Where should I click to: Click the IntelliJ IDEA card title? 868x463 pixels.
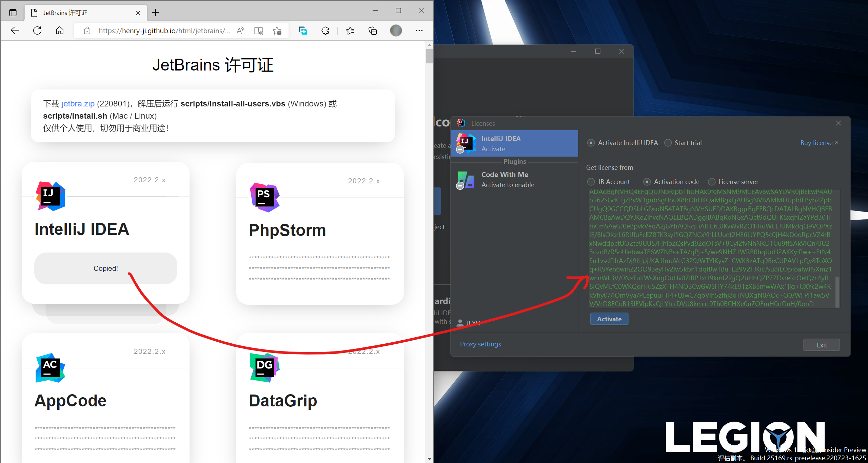pyautogui.click(x=82, y=229)
